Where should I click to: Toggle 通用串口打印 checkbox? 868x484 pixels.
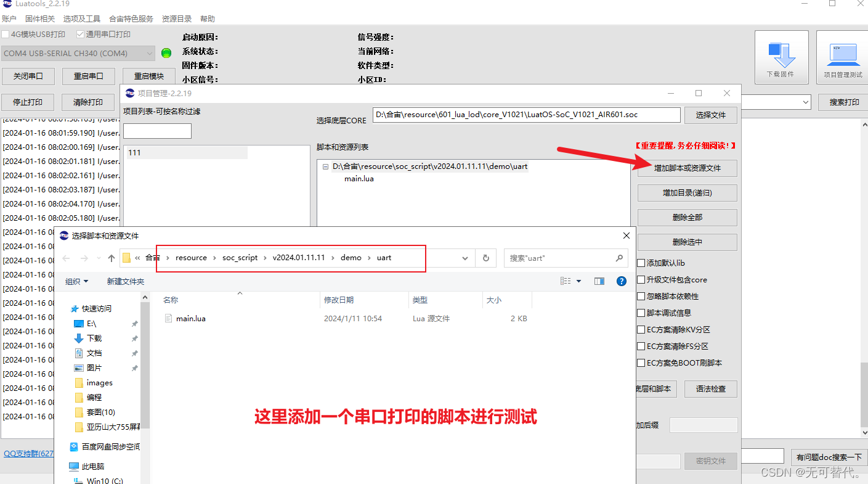click(x=80, y=35)
